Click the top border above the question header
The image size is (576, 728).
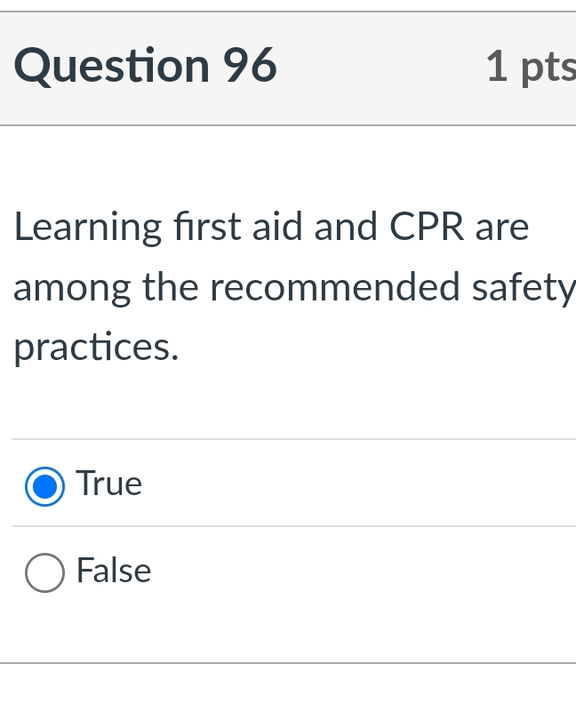pyautogui.click(x=288, y=12)
